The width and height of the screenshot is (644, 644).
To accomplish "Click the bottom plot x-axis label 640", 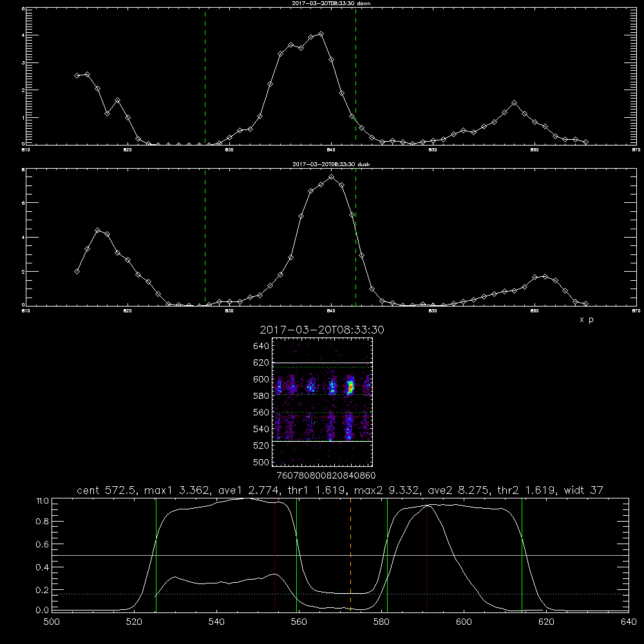I will click(x=629, y=622).
